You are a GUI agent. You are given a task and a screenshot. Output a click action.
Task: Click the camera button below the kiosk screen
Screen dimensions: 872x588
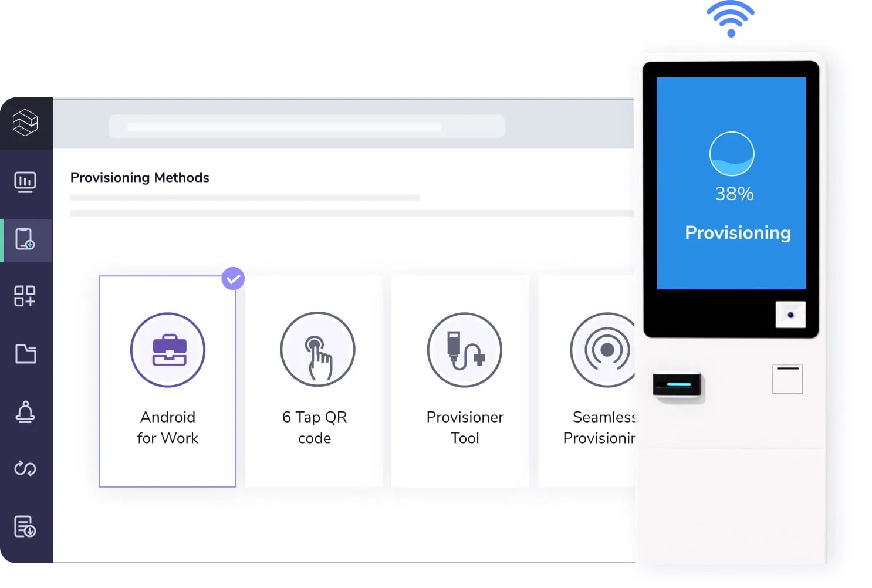(791, 315)
